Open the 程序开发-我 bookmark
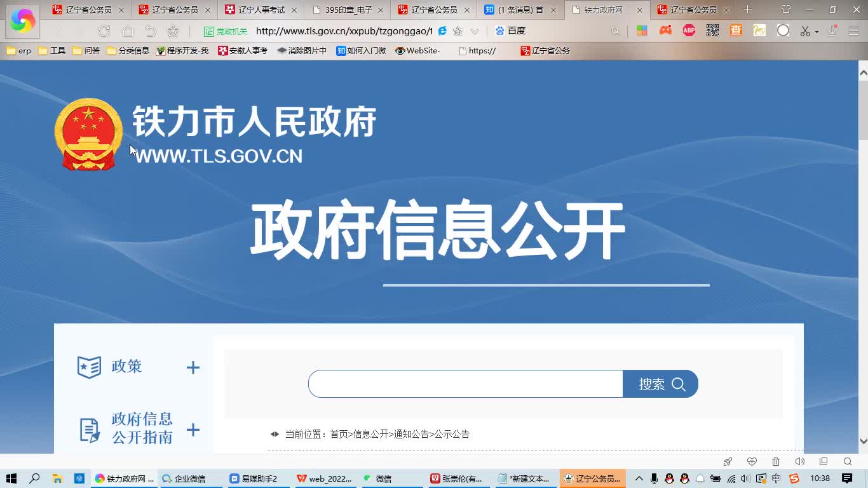 (182, 51)
